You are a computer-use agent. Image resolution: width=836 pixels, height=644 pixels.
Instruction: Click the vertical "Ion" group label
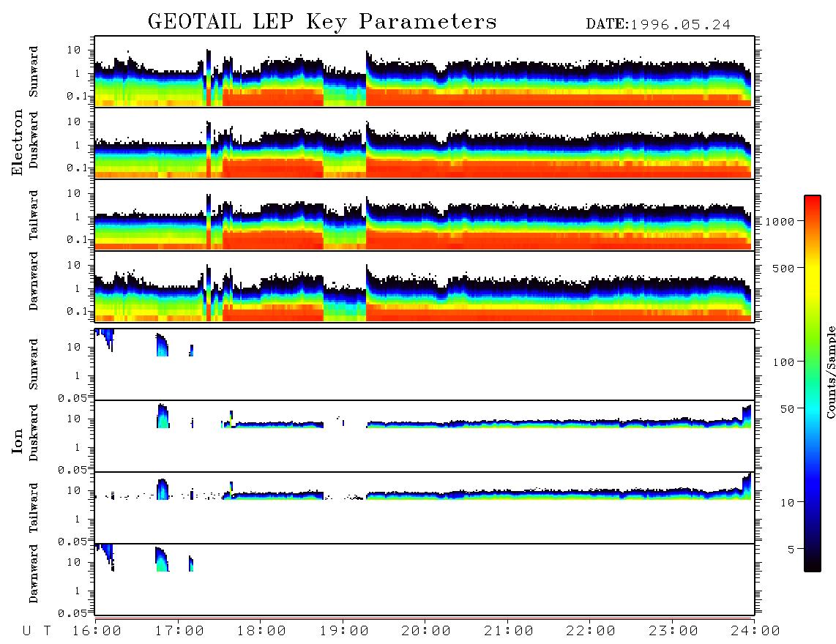pos(17,441)
